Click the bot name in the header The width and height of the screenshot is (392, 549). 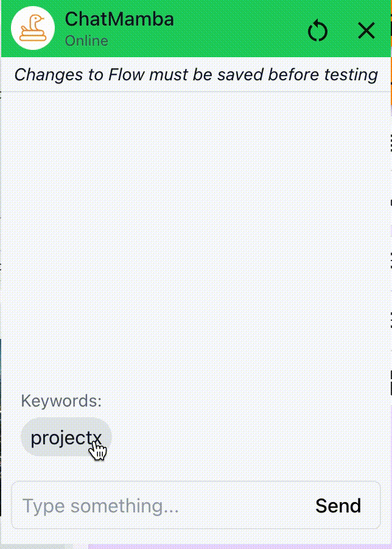(x=119, y=19)
